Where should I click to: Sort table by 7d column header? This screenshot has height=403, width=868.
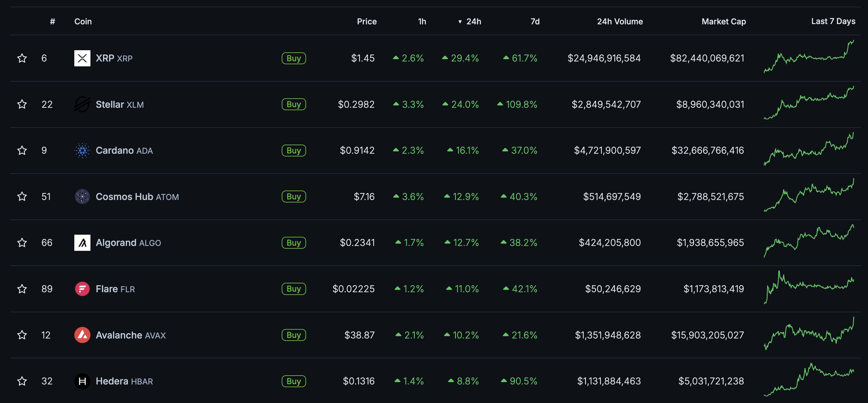pos(535,22)
